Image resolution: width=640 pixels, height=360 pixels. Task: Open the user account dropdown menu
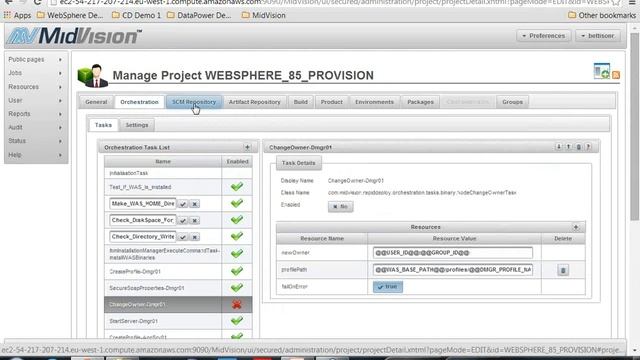[598, 36]
